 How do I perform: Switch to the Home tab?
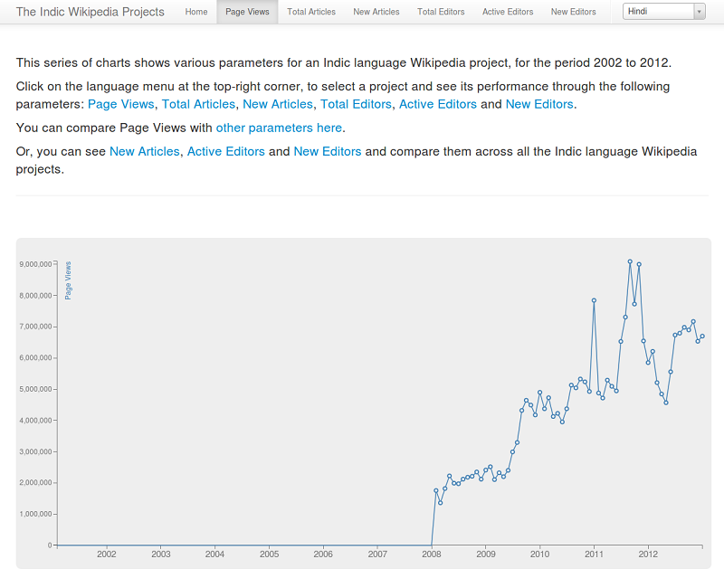pyautogui.click(x=195, y=12)
